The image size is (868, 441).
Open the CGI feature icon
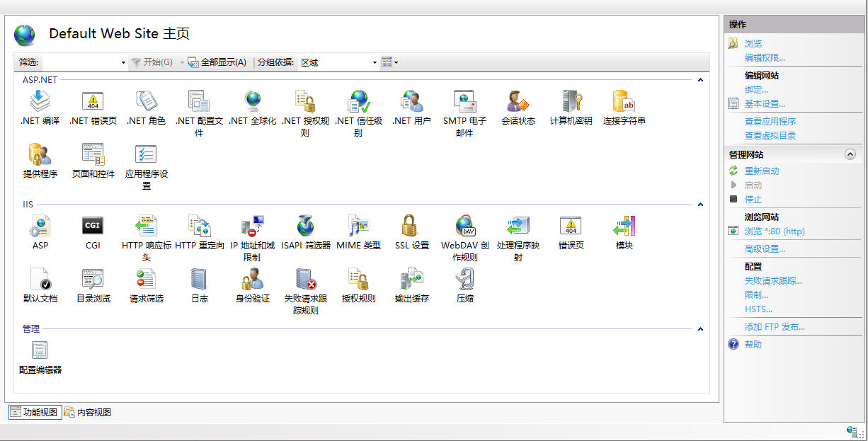coord(93,226)
